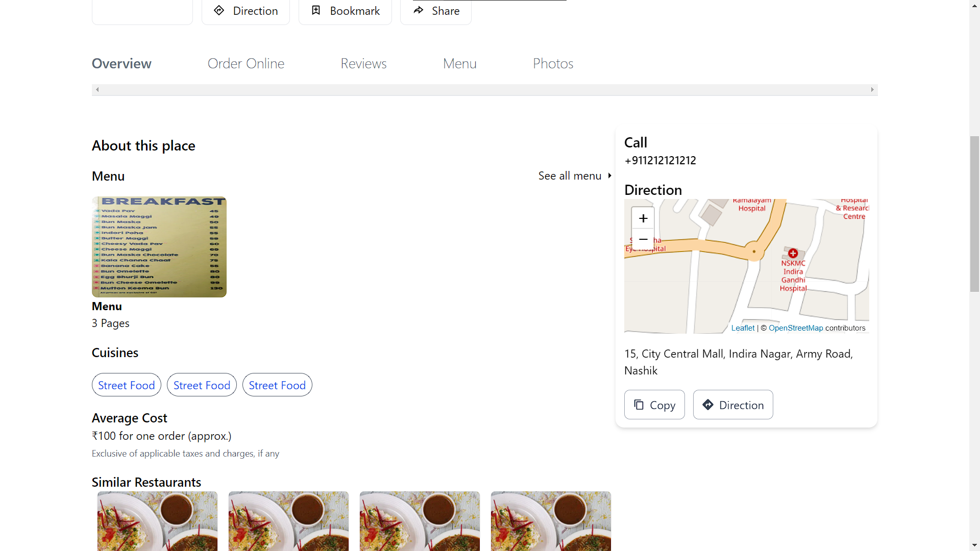Open directions from the address card
980x551 pixels.
click(x=732, y=404)
